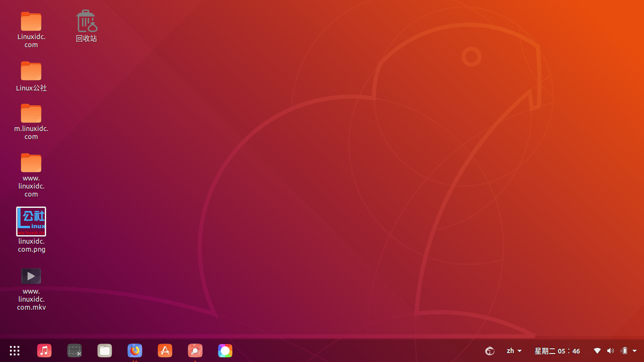Image resolution: width=644 pixels, height=362 pixels.
Task: Open the screenshot tool in the dock
Action: pyautogui.click(x=74, y=351)
